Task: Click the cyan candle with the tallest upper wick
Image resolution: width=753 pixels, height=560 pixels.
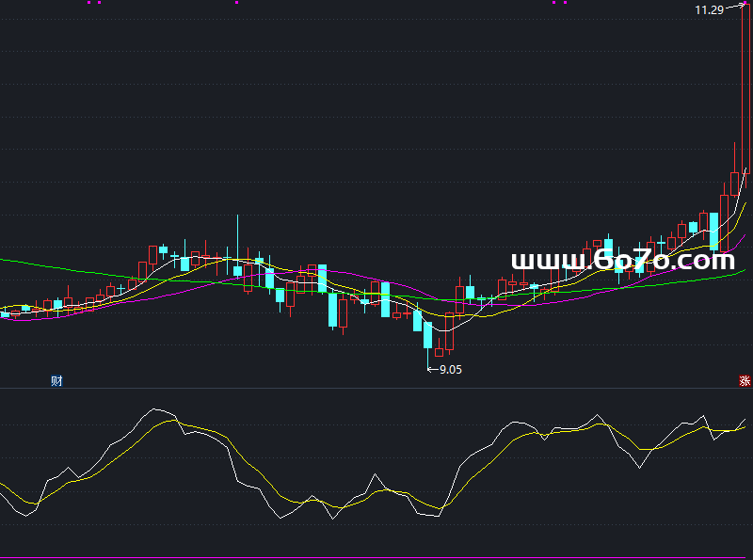Action: [238, 270]
